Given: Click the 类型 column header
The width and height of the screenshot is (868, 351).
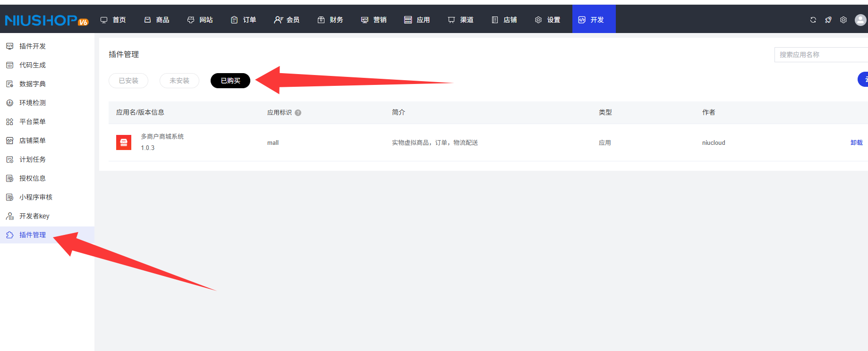Looking at the screenshot, I should click(605, 112).
